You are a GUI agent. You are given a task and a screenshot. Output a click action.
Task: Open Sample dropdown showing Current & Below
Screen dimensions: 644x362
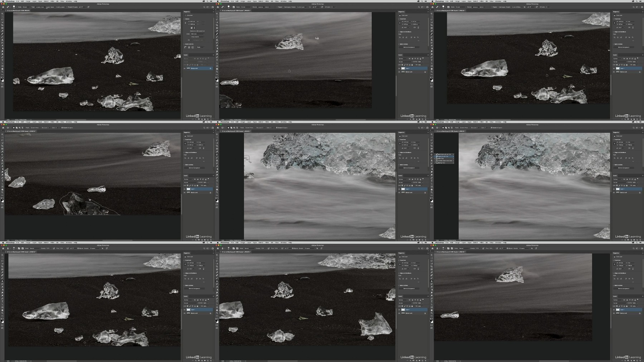pyautogui.click(x=517, y=7)
